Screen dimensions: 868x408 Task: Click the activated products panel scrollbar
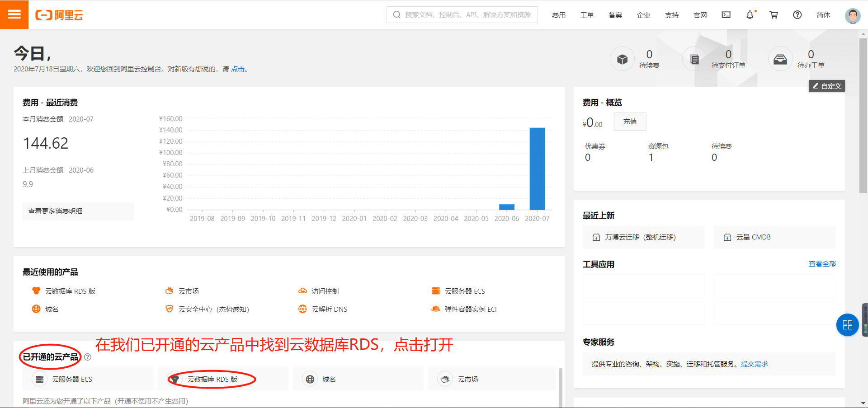[561, 387]
